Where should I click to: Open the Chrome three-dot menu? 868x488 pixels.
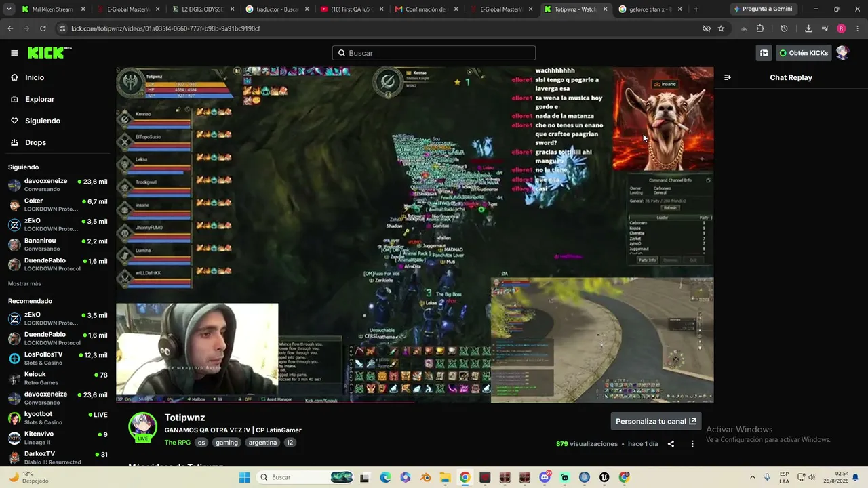coord(858,28)
